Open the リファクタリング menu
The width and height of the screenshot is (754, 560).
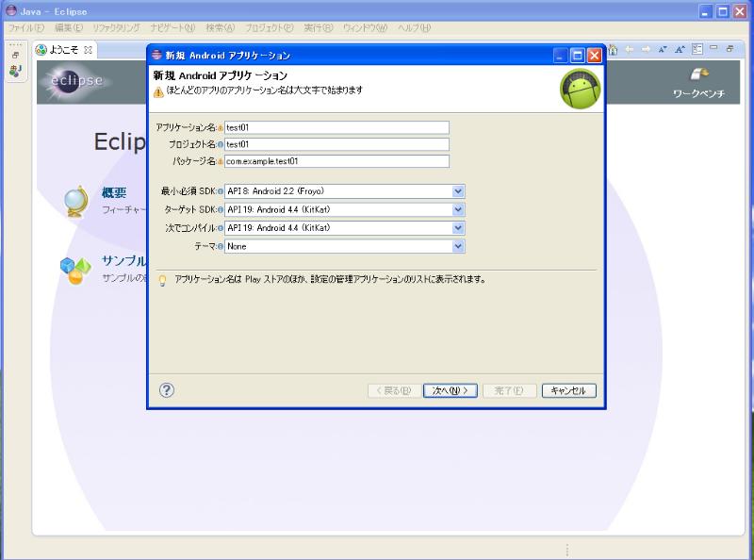click(116, 28)
